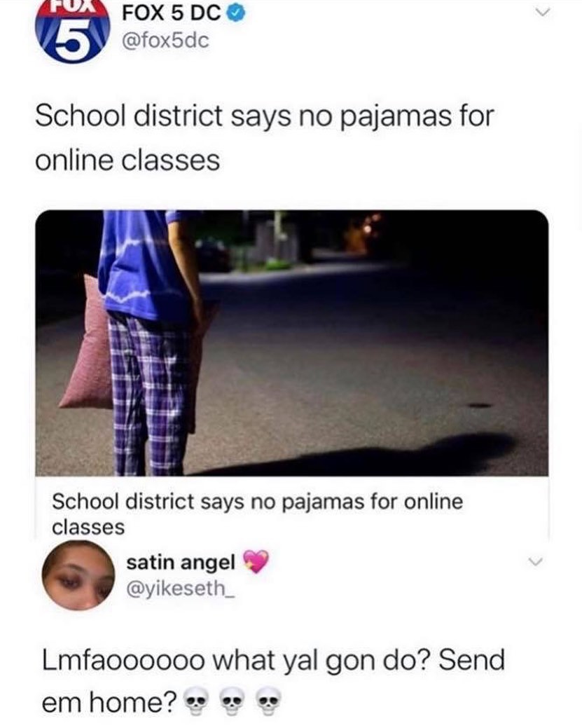
Task: Click the satin angel display name
Action: click(181, 562)
